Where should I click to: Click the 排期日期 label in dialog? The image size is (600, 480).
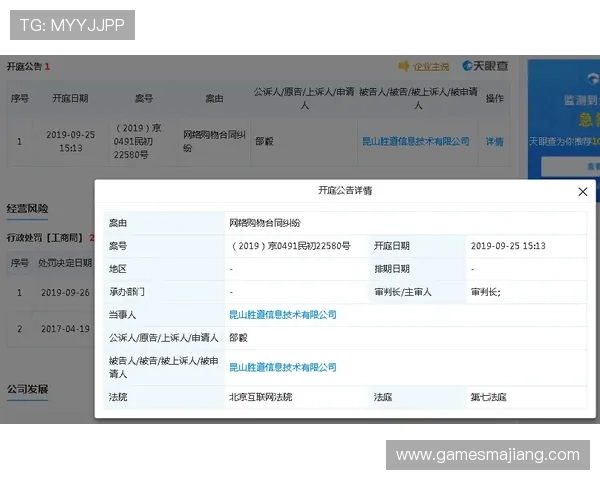(x=392, y=269)
